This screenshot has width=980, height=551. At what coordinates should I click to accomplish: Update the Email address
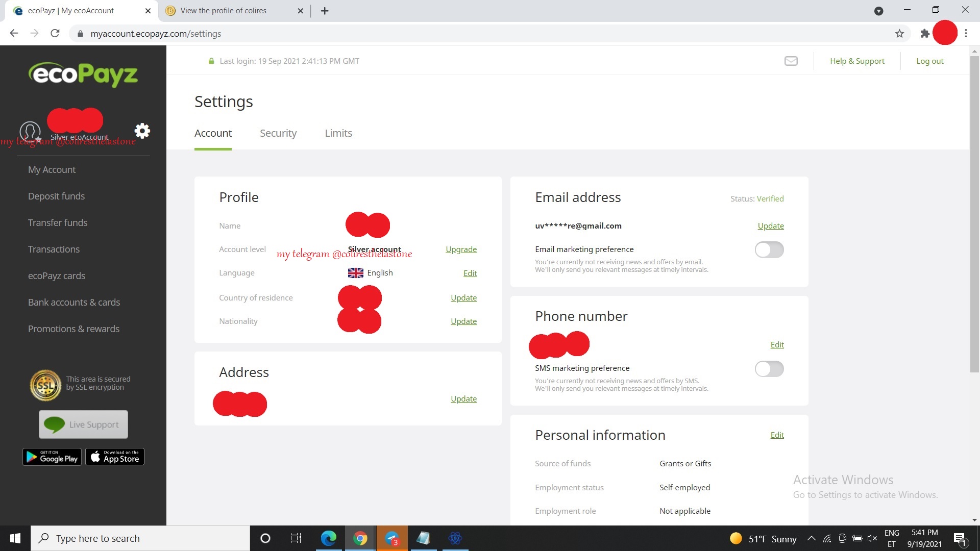(x=771, y=226)
